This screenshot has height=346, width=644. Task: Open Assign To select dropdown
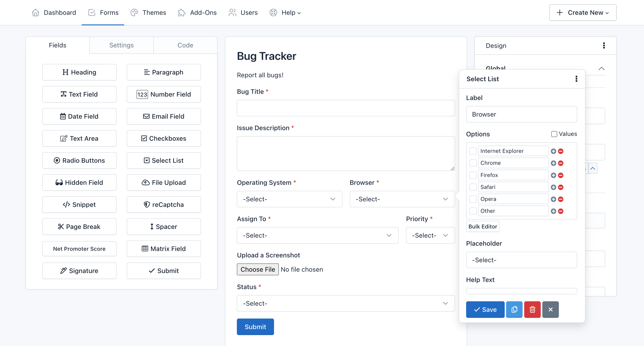pos(317,235)
